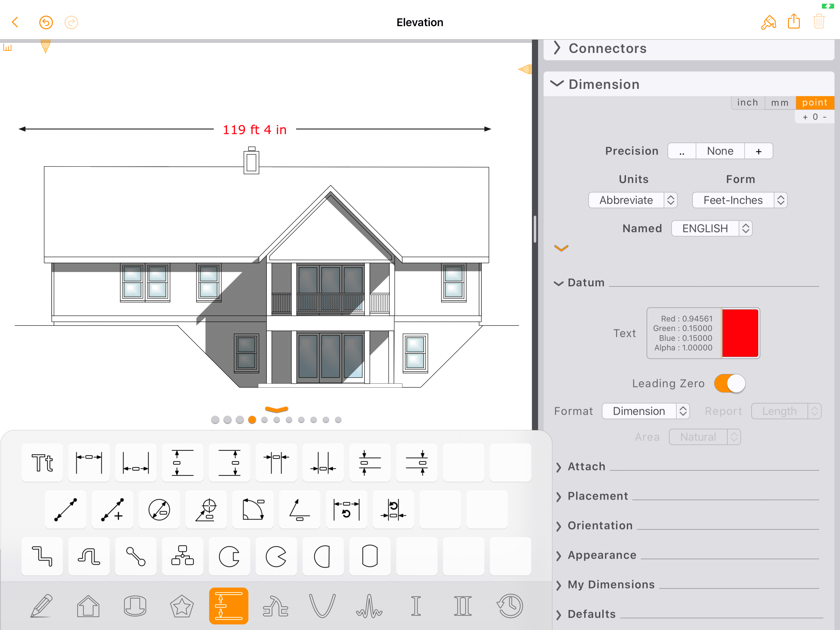The image size is (840, 630).
Task: Increase precision with the plus button
Action: [x=758, y=151]
